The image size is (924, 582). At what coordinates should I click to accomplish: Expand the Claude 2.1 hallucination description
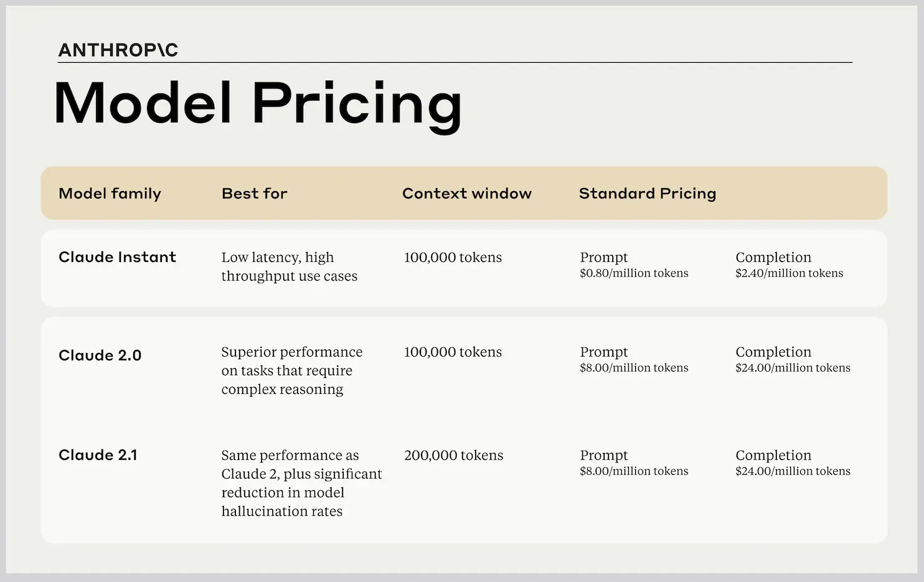point(301,483)
